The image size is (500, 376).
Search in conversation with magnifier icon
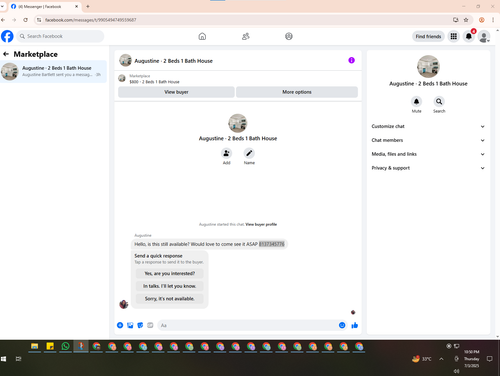(x=439, y=101)
